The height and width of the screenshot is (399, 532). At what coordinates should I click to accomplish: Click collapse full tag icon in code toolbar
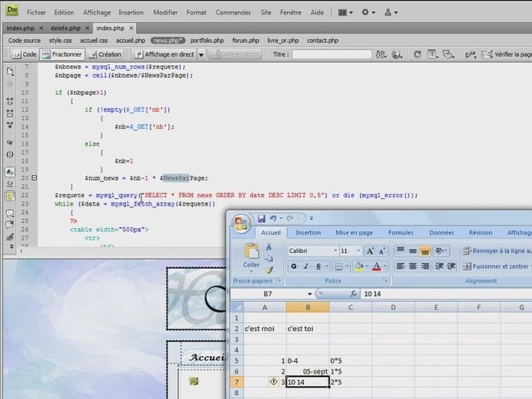(x=10, y=101)
